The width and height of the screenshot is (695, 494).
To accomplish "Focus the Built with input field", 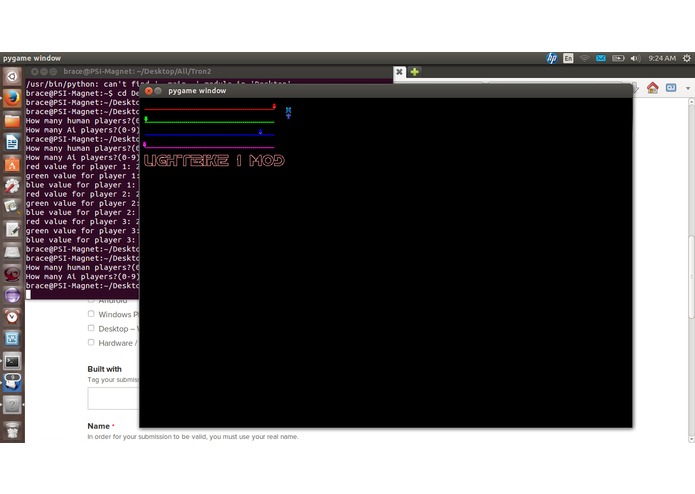I will [113, 398].
